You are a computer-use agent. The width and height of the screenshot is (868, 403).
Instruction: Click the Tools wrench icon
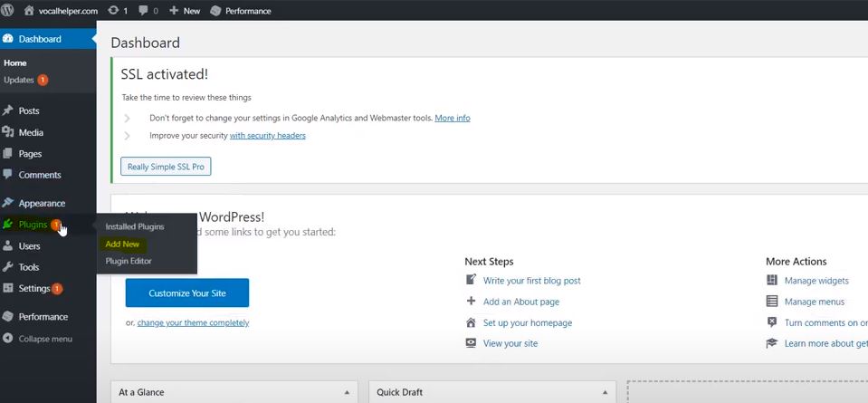[8, 267]
